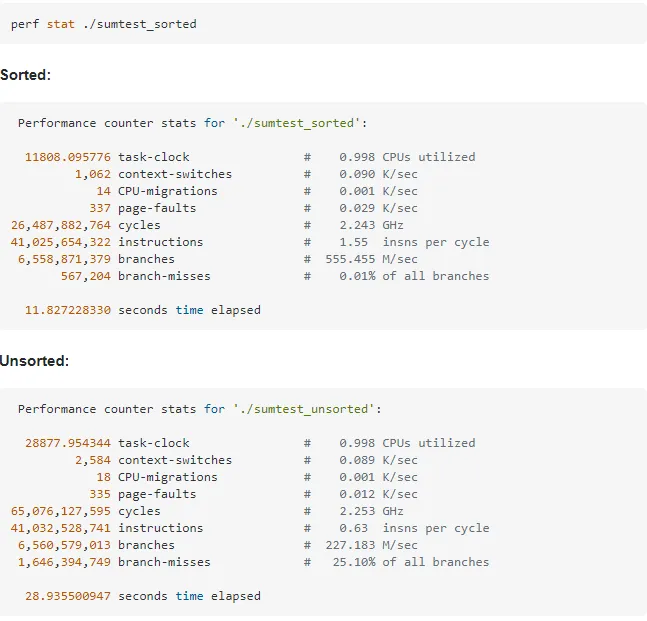Click the 0.01% of all branches text
Viewport: 647px width, 621px height.
coord(414,276)
